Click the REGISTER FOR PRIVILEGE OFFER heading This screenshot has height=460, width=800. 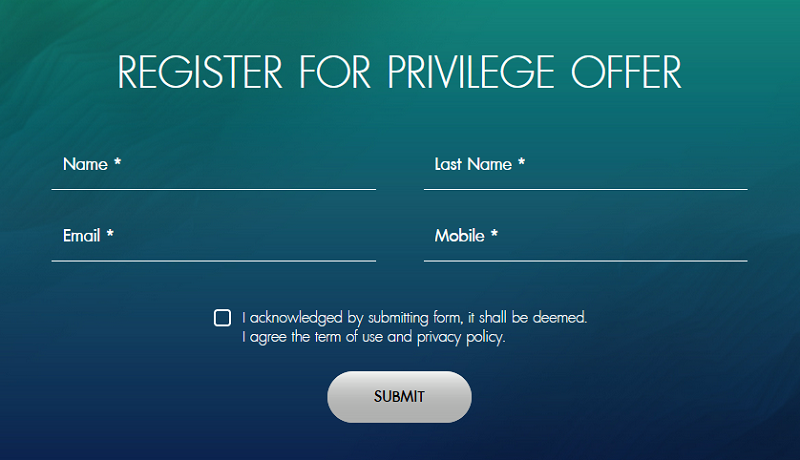pos(399,72)
